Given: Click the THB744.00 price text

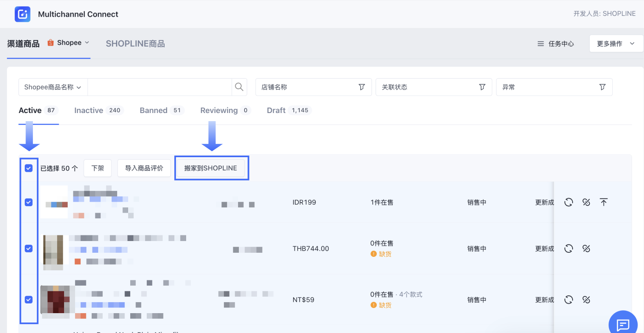Looking at the screenshot, I should coord(311,248).
